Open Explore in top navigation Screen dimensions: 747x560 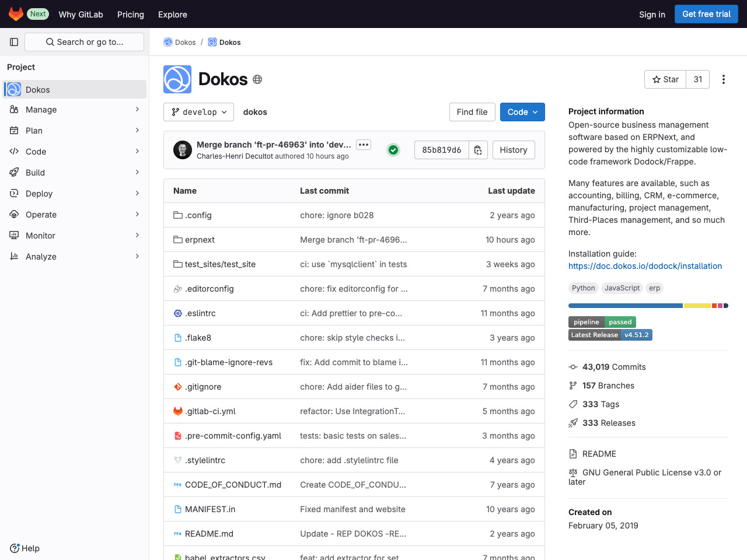(x=173, y=15)
